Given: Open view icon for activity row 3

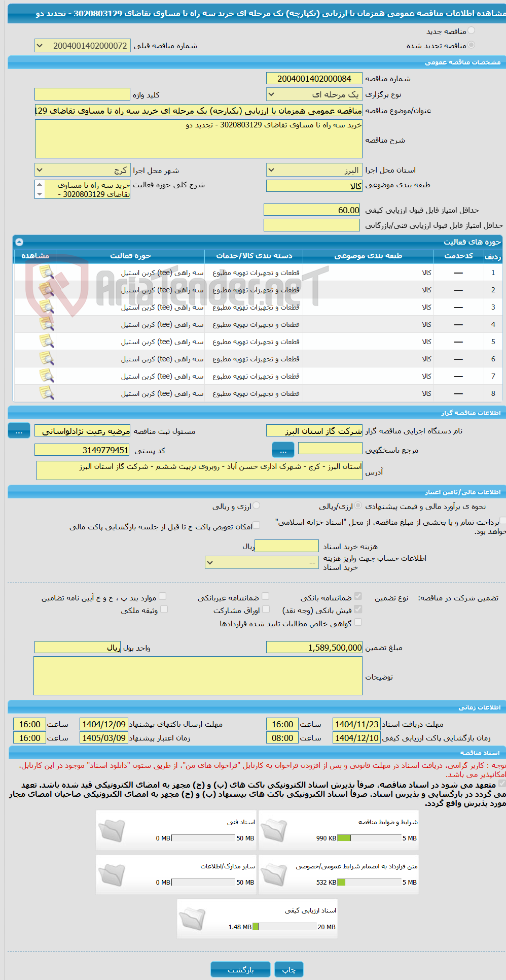Looking at the screenshot, I should 47,307.
